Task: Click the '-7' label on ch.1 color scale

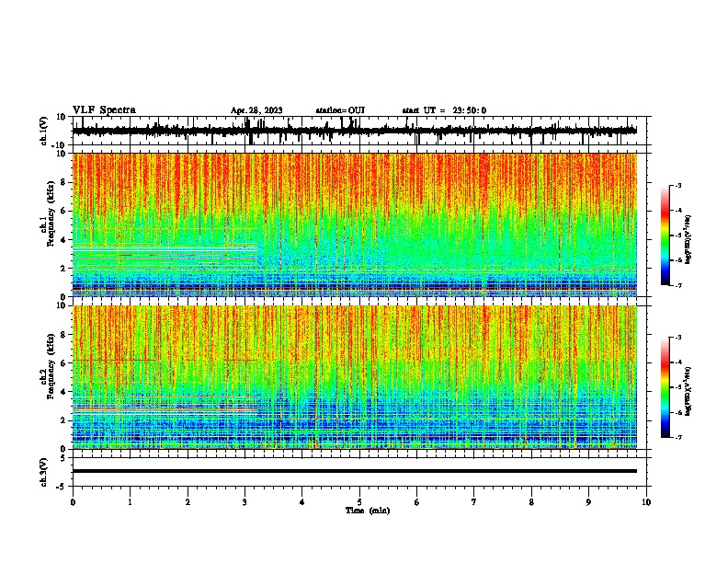Action: [678, 285]
